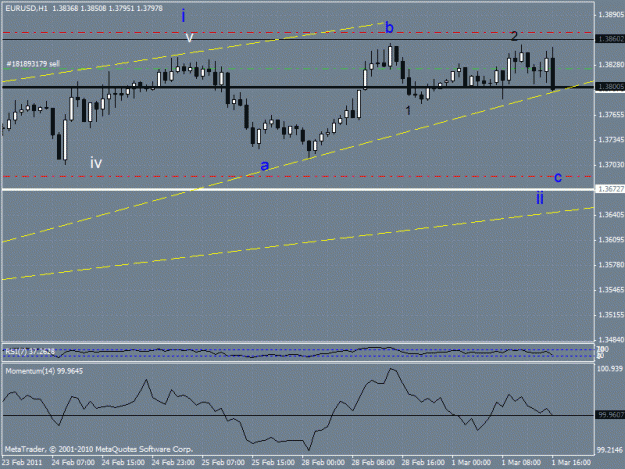The height and width of the screenshot is (469, 625).
Task: Select the blue wave label 'i'
Action: point(183,16)
